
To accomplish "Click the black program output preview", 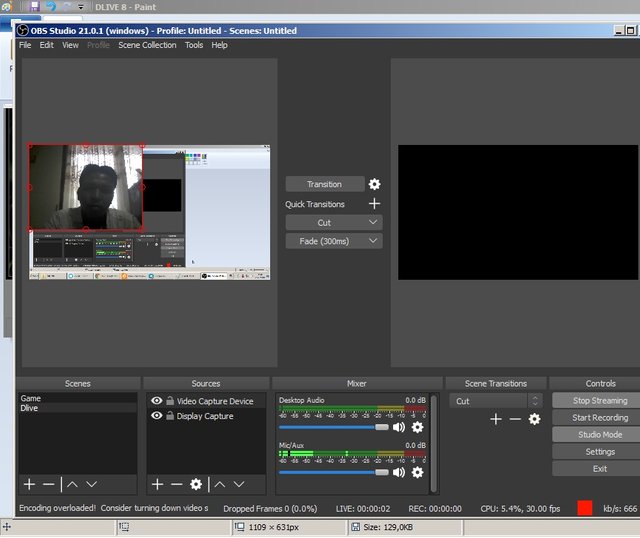I will pyautogui.click(x=518, y=212).
